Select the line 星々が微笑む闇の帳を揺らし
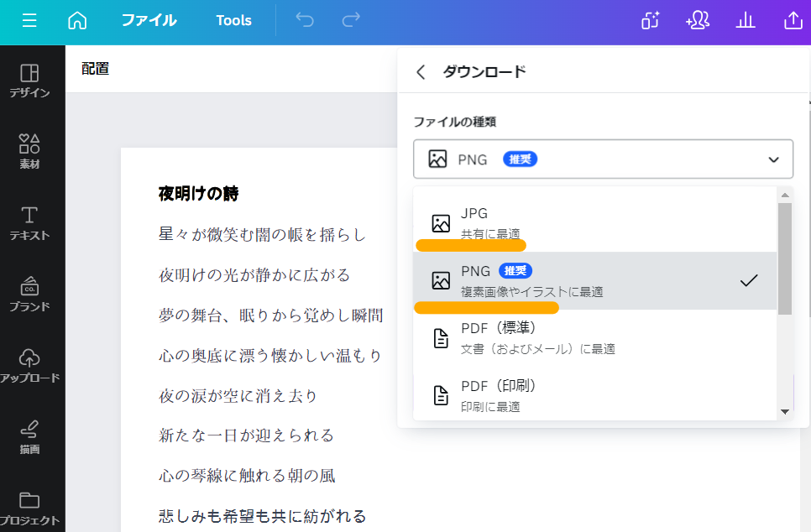 tap(263, 234)
